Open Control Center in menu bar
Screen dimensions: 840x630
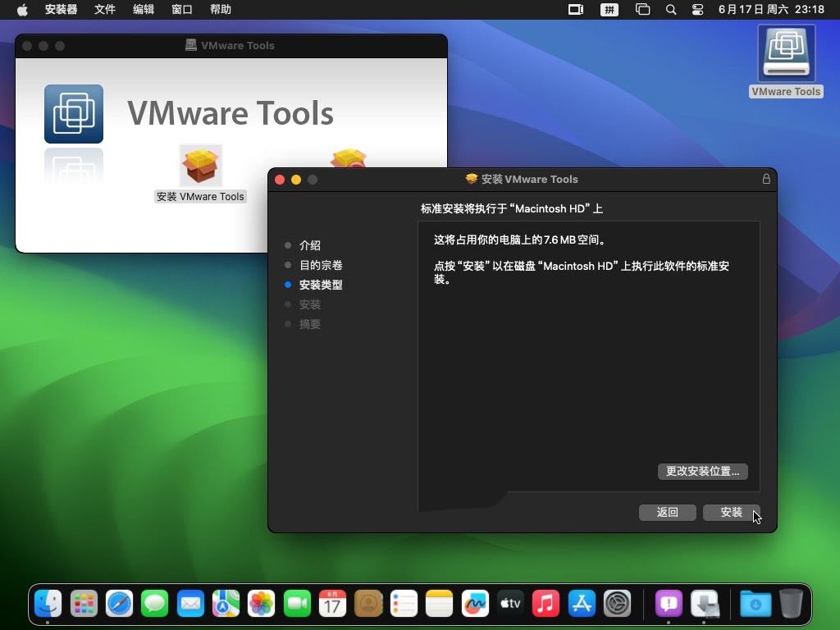[698, 10]
